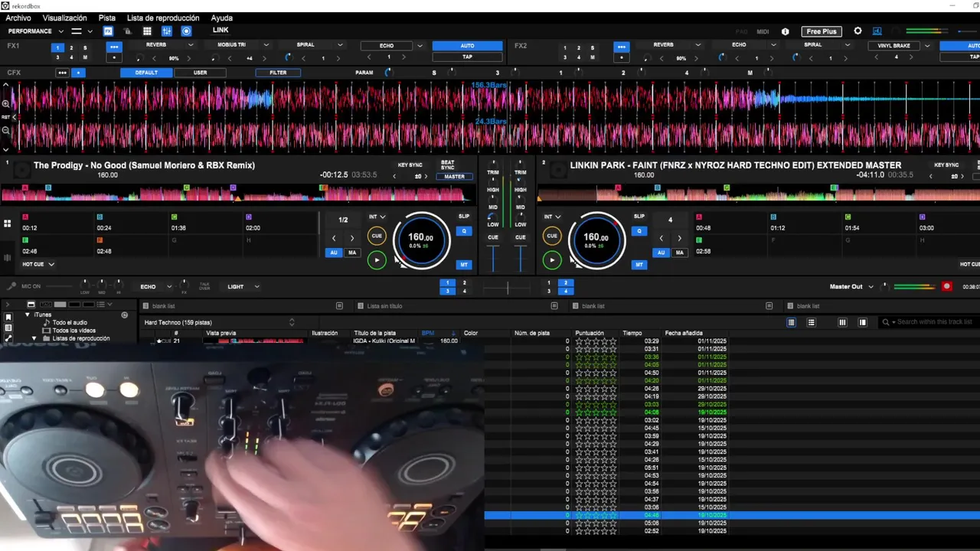Expand FX2 VINYL BRAKE effect dropdown

coord(926,46)
